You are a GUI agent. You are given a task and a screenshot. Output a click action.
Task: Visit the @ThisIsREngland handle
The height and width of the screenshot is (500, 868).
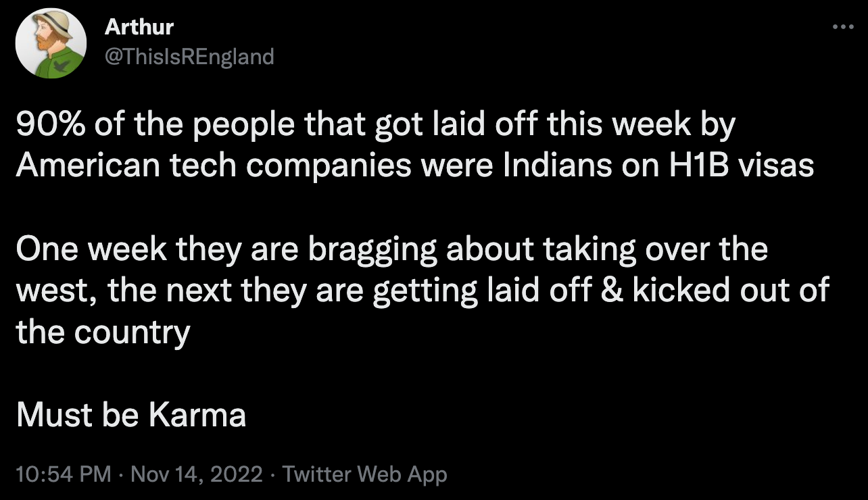point(189,55)
